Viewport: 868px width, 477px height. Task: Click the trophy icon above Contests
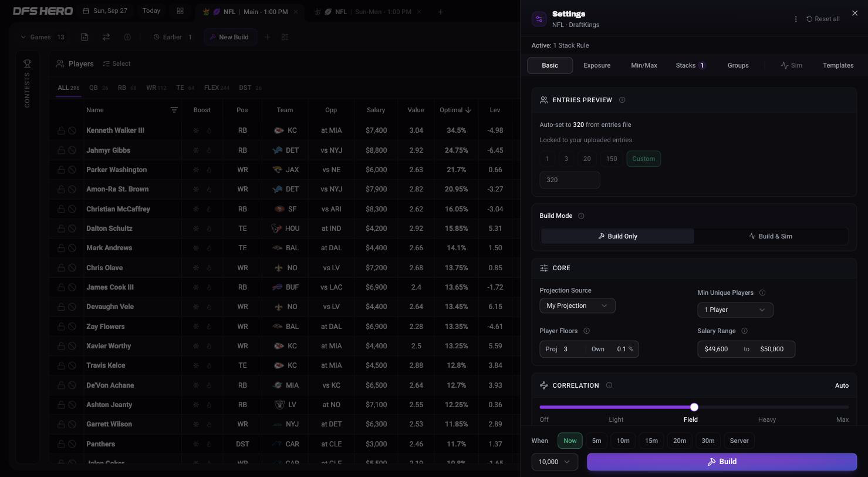(x=27, y=63)
